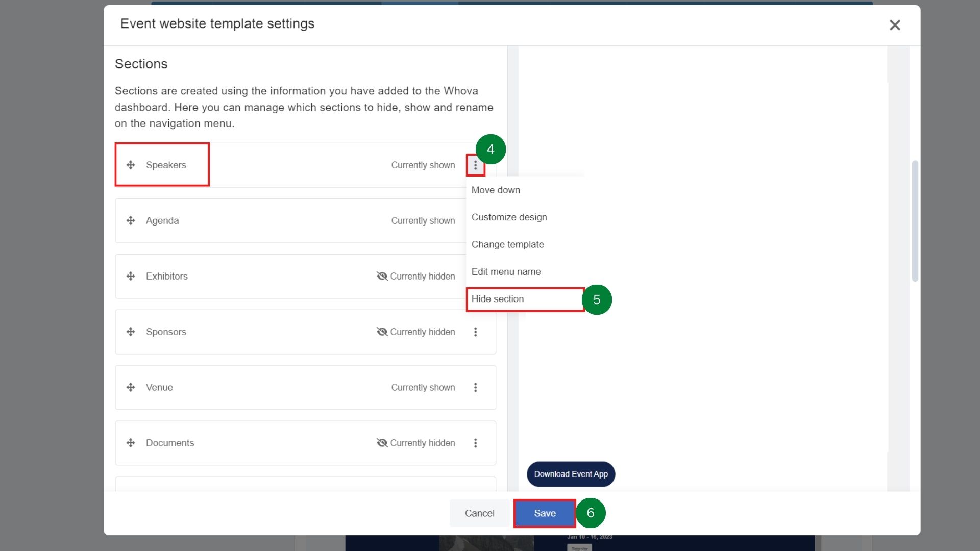Screen dimensions: 980x551
Task: Click the hidden eye icon on Exhibitors
Action: click(x=382, y=276)
